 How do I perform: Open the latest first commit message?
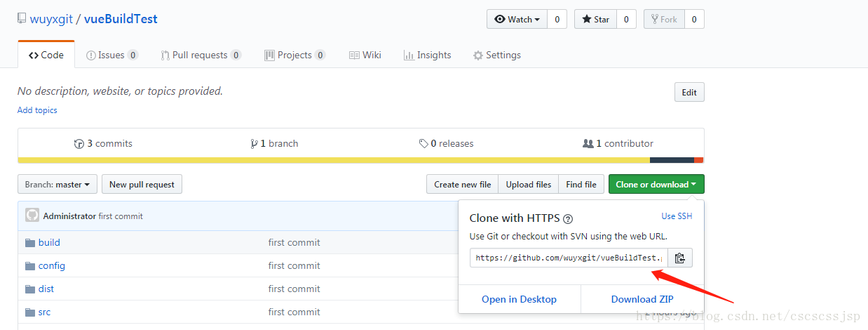tap(121, 216)
